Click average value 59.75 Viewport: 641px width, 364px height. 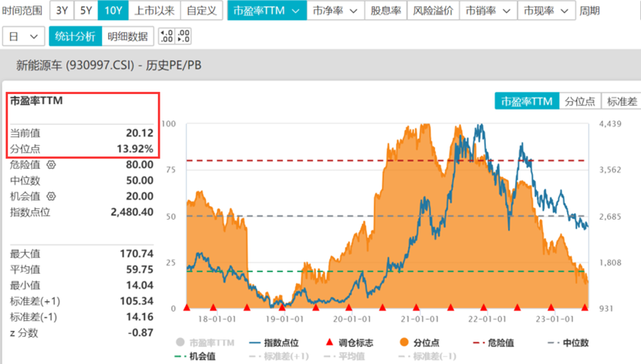coord(140,270)
